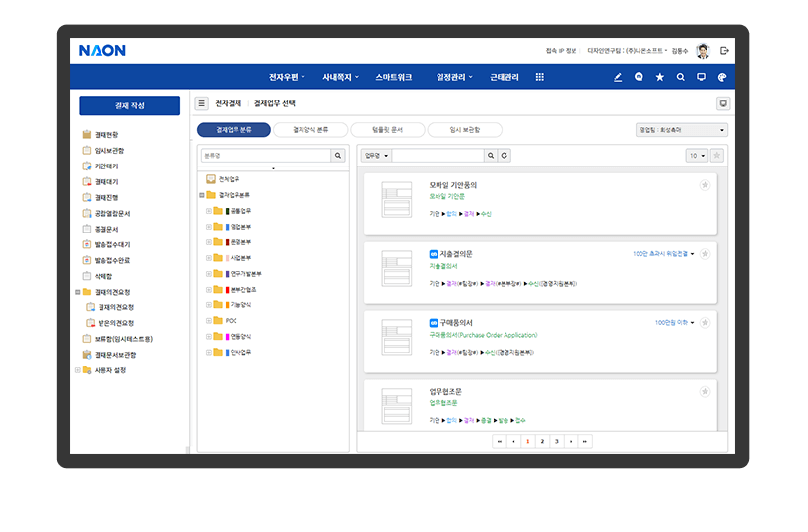Open the 전자우편 menu dropdown
The image size is (808, 532).
[x=287, y=77]
